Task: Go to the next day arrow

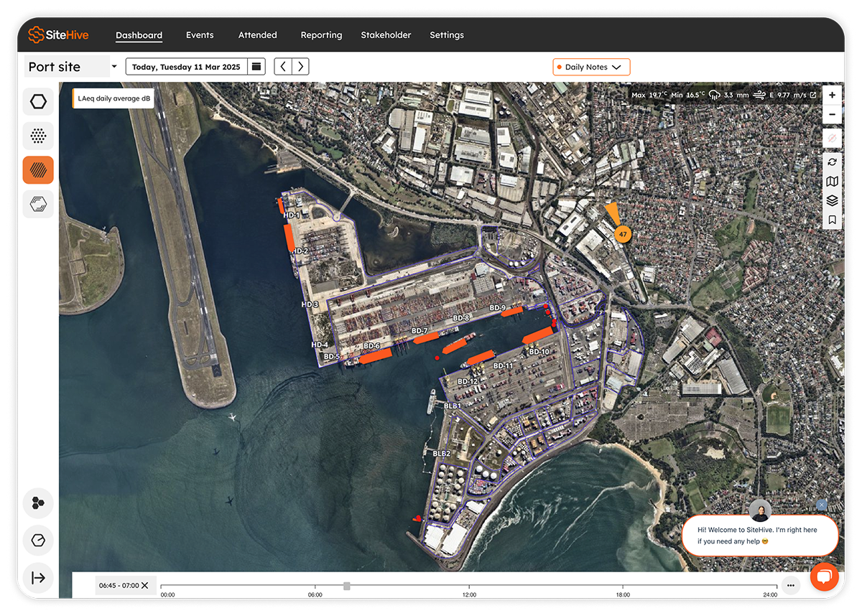Action: pyautogui.click(x=301, y=67)
